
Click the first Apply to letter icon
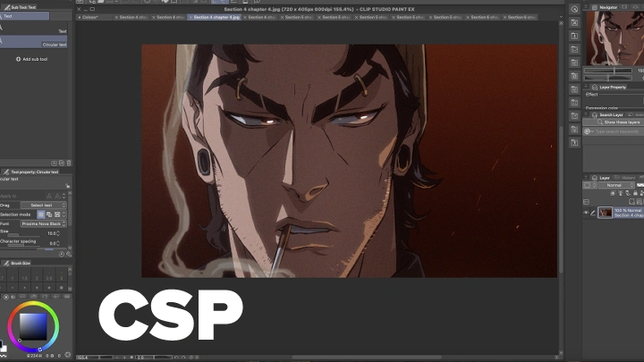click(x=49, y=196)
